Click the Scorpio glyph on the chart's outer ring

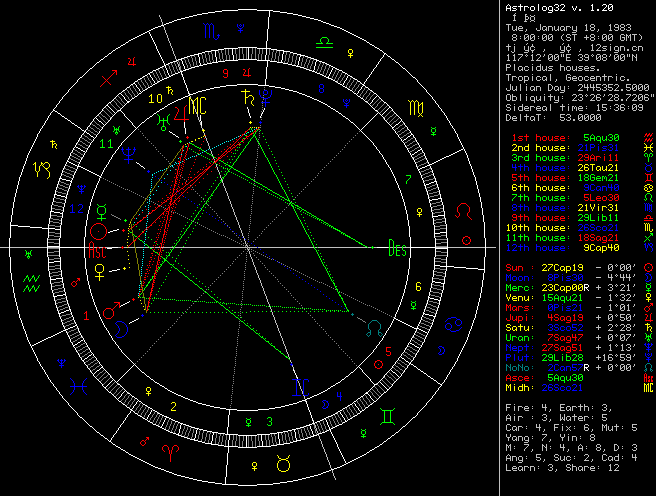tap(208, 35)
